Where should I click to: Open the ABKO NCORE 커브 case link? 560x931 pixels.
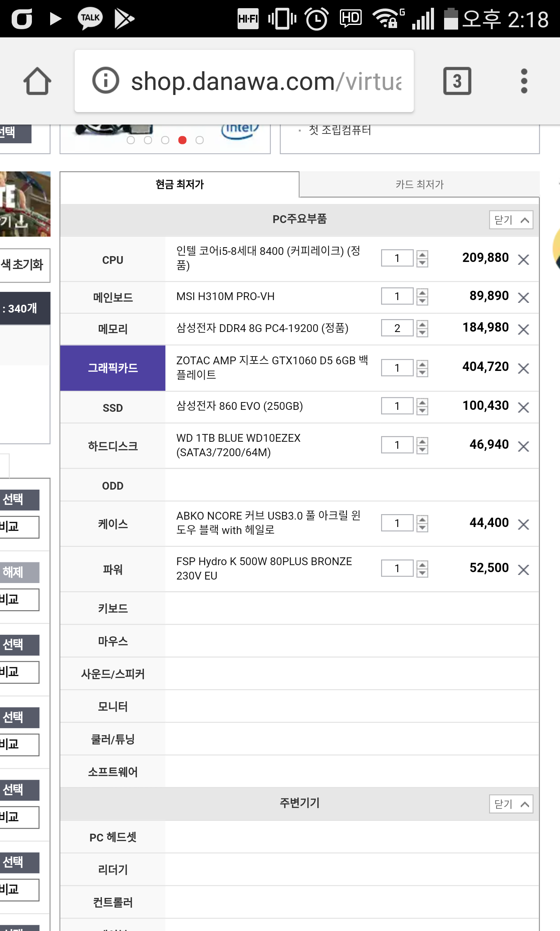point(268,523)
